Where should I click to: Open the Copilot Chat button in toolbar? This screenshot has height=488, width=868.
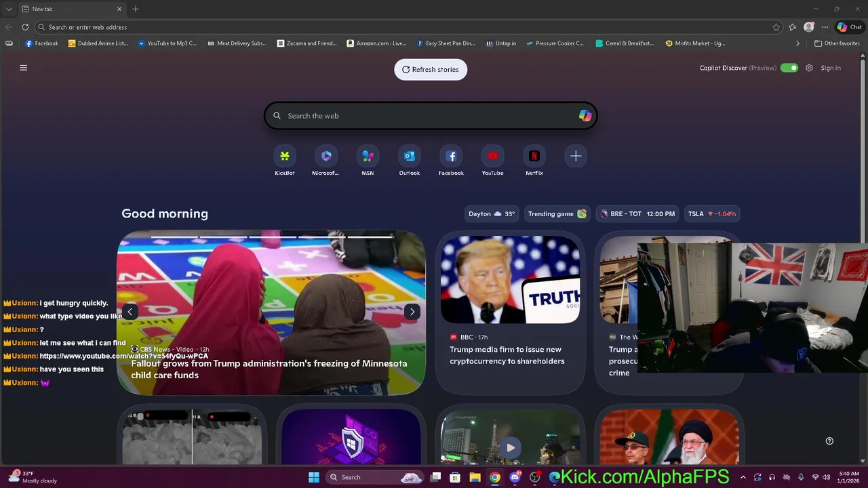(850, 27)
